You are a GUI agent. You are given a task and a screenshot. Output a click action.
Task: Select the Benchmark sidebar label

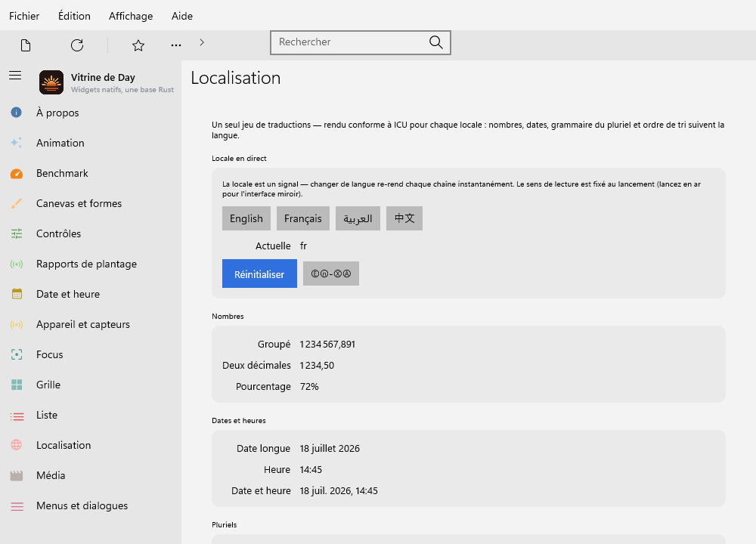coord(62,174)
